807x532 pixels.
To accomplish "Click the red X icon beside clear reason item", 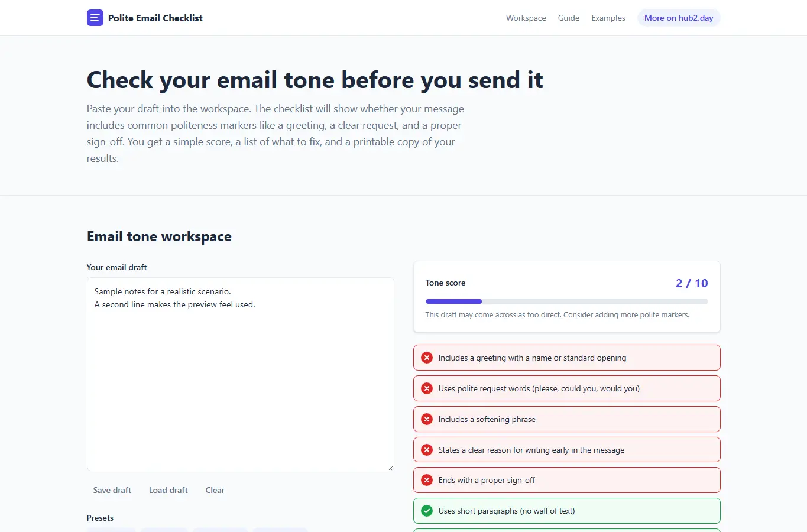I will [427, 450].
